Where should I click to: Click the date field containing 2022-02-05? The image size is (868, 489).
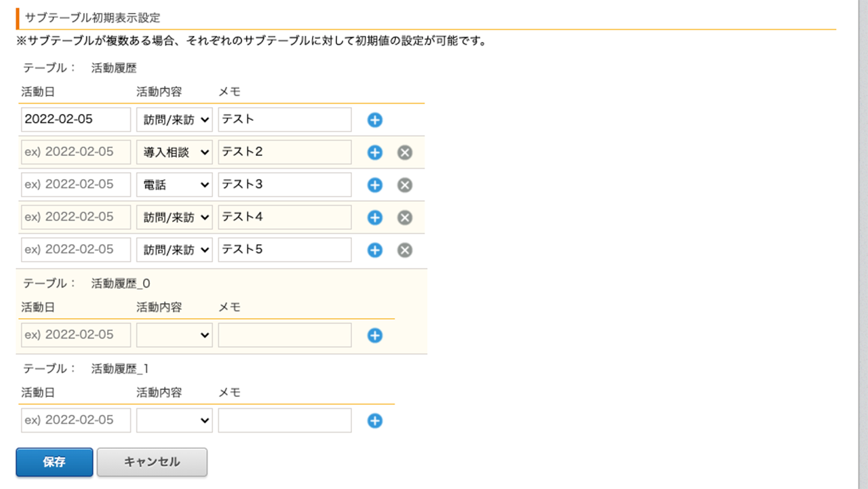(x=76, y=119)
